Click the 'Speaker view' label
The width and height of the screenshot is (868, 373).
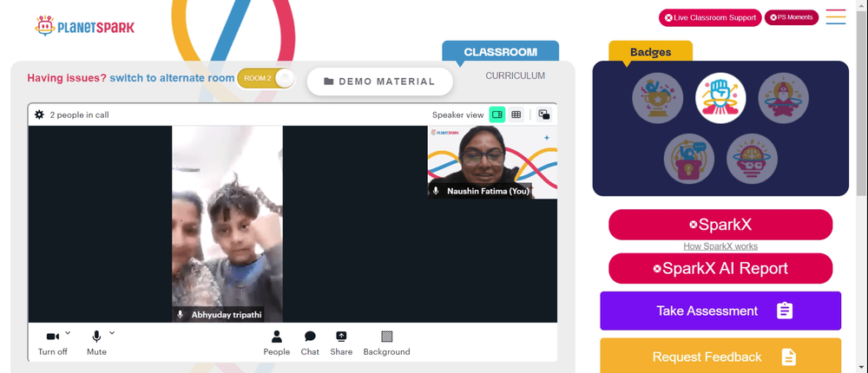pos(457,115)
